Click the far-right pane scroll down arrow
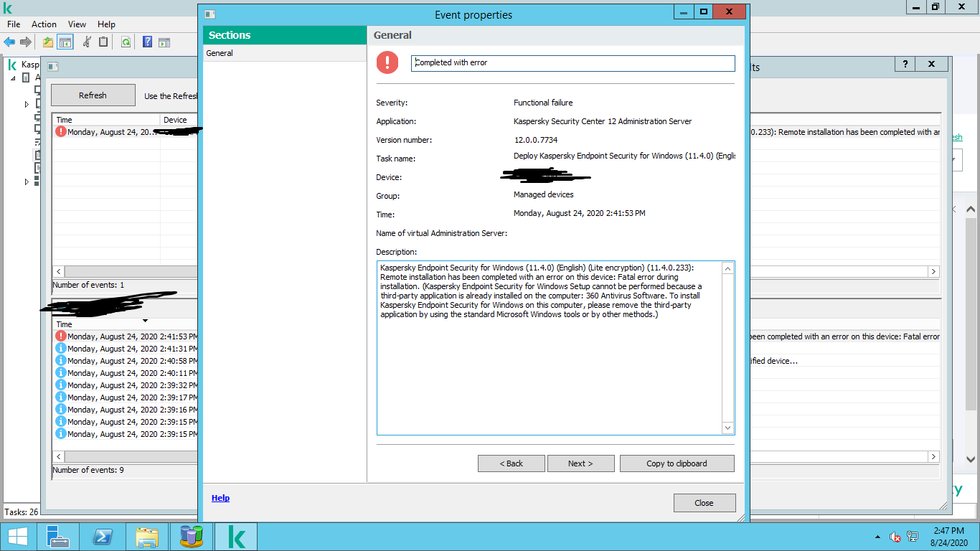Image resolution: width=980 pixels, height=551 pixels. pyautogui.click(x=971, y=459)
